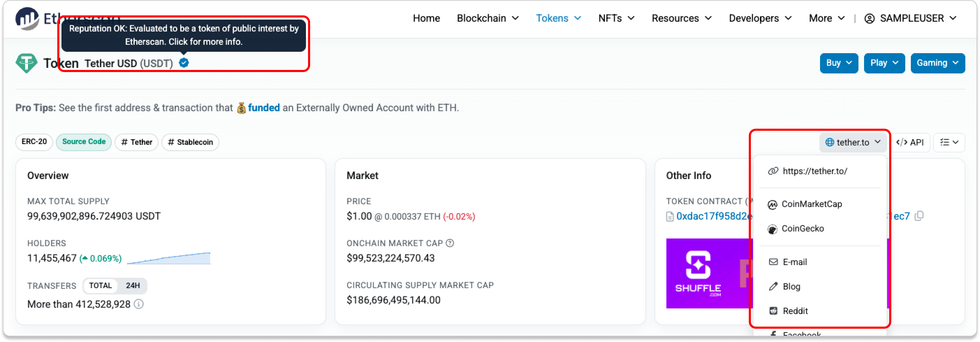Open the Reddit link in dropdown
Image resolution: width=980 pixels, height=342 pixels.
[795, 311]
